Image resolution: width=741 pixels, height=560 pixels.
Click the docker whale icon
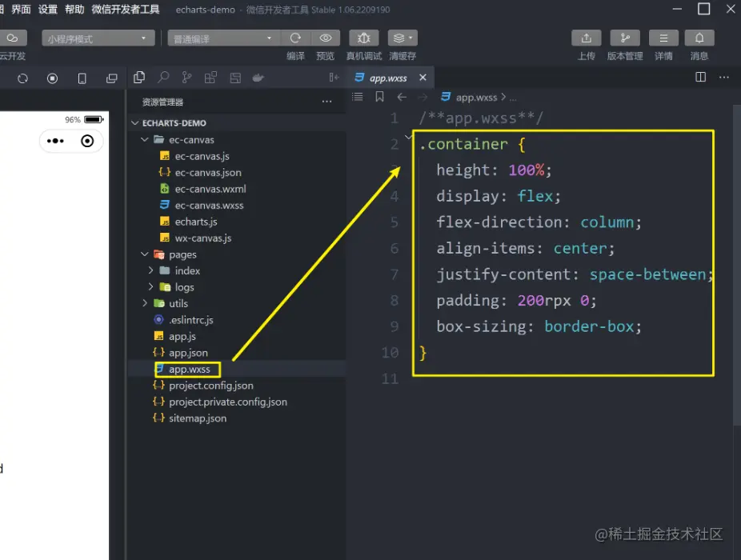click(258, 78)
